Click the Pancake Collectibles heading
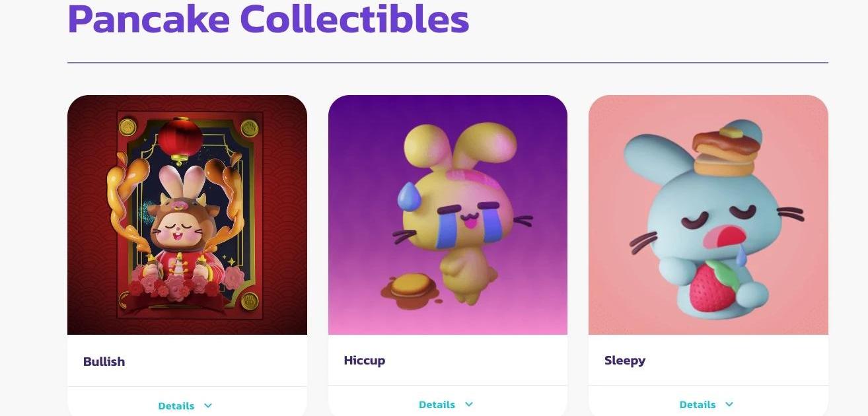This screenshot has height=416, width=868. 268,19
